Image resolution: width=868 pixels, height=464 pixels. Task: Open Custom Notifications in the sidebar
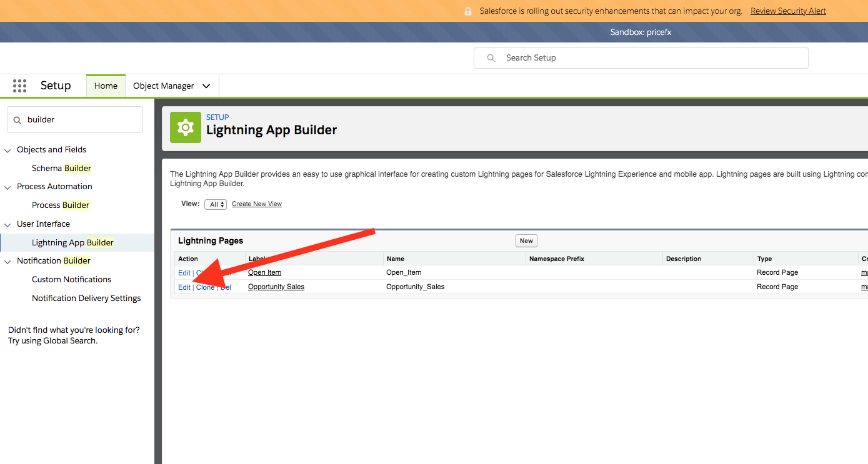[71, 280]
